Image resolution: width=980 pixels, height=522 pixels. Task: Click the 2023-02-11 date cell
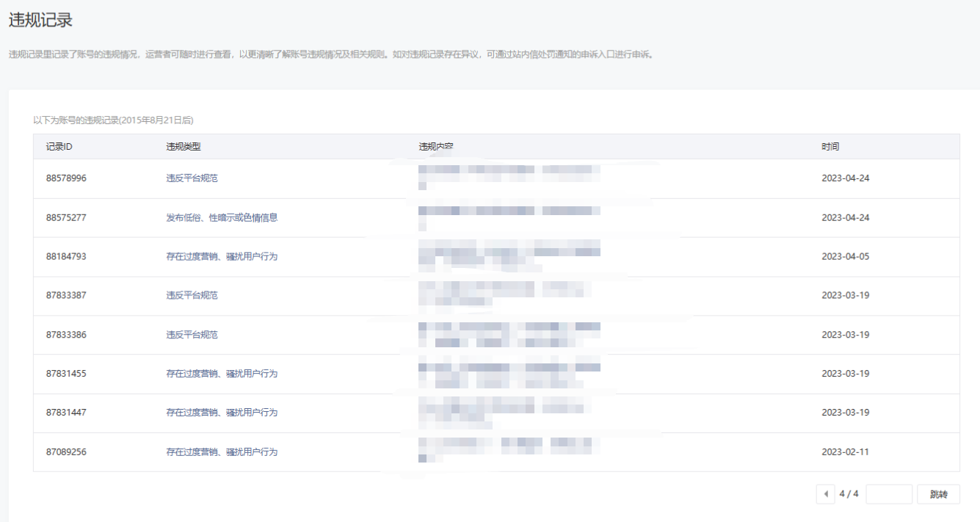coord(845,452)
